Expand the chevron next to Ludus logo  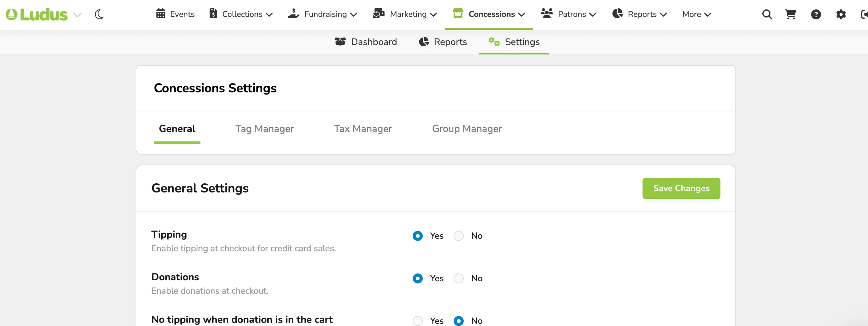(78, 15)
